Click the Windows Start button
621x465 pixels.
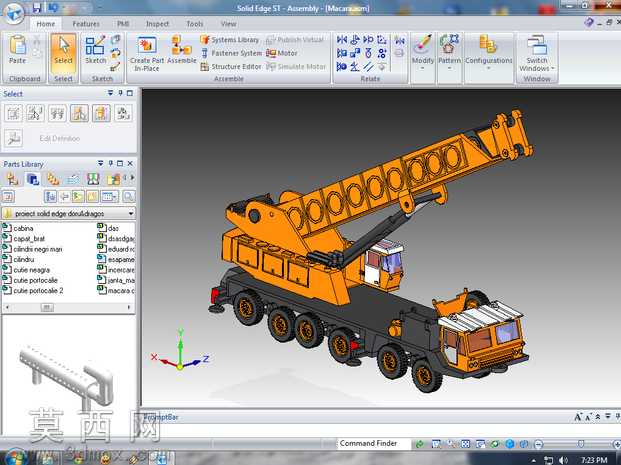[x=15, y=457]
